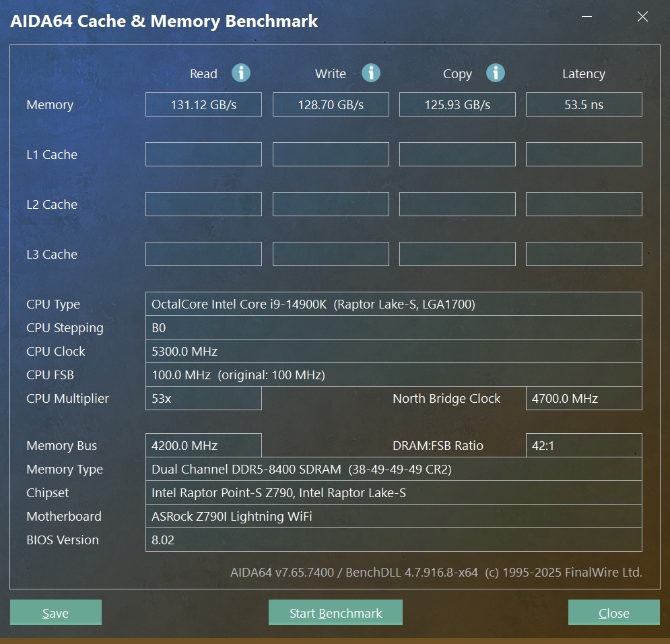Click the empty L2 Cache Copy field
The image size is (670, 644).
point(457,204)
